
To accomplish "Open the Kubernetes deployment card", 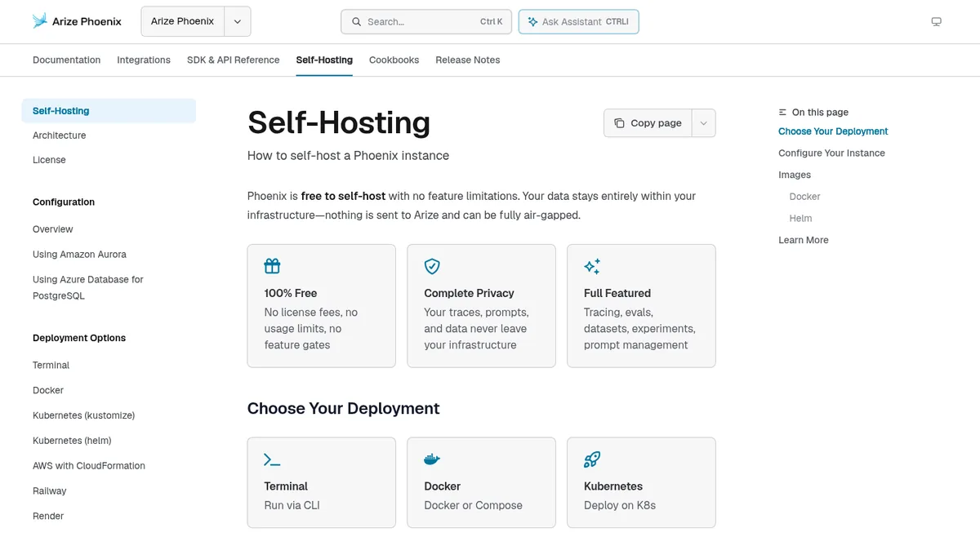I will tap(641, 482).
